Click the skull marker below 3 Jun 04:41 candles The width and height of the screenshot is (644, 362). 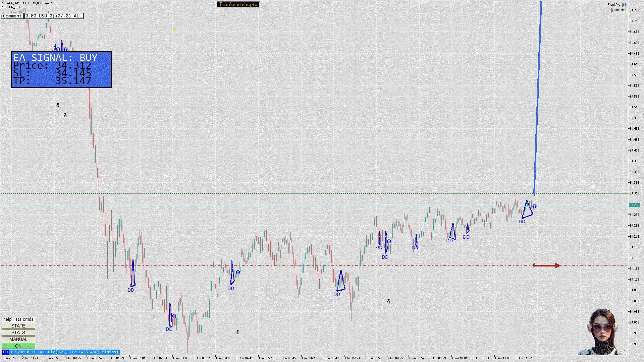pos(237,332)
